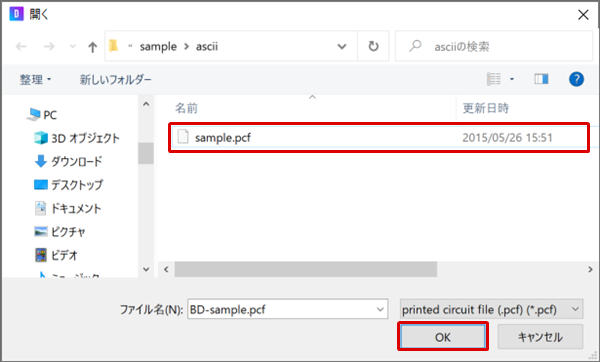Close the 開く dialog
This screenshot has width=600, height=362.
583,15
